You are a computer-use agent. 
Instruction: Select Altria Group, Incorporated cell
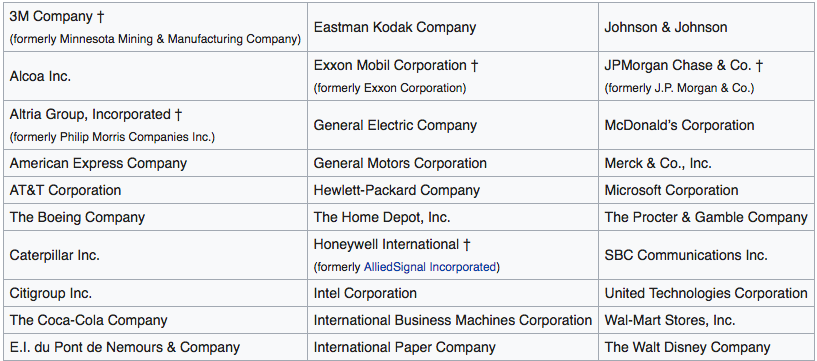155,126
